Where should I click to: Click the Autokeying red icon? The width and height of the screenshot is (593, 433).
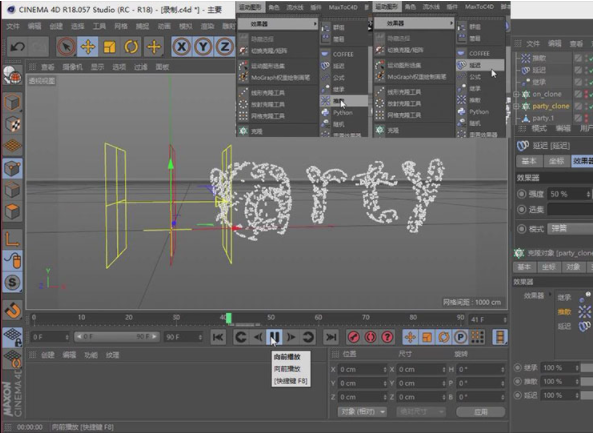(371, 337)
